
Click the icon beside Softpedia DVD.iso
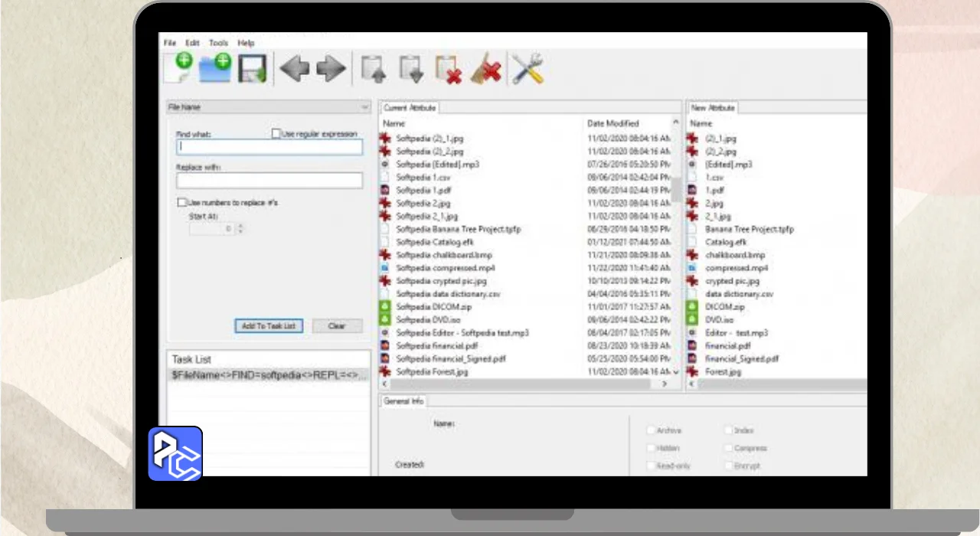pos(385,320)
